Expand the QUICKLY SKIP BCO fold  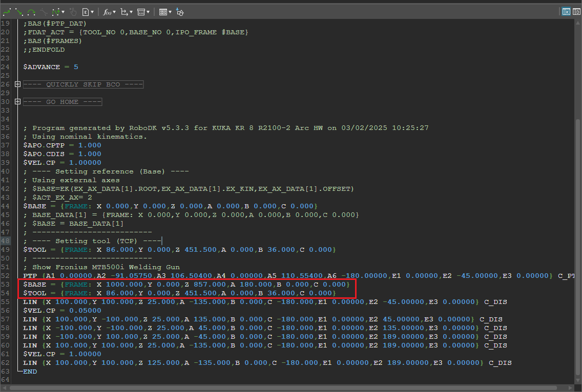(17, 84)
